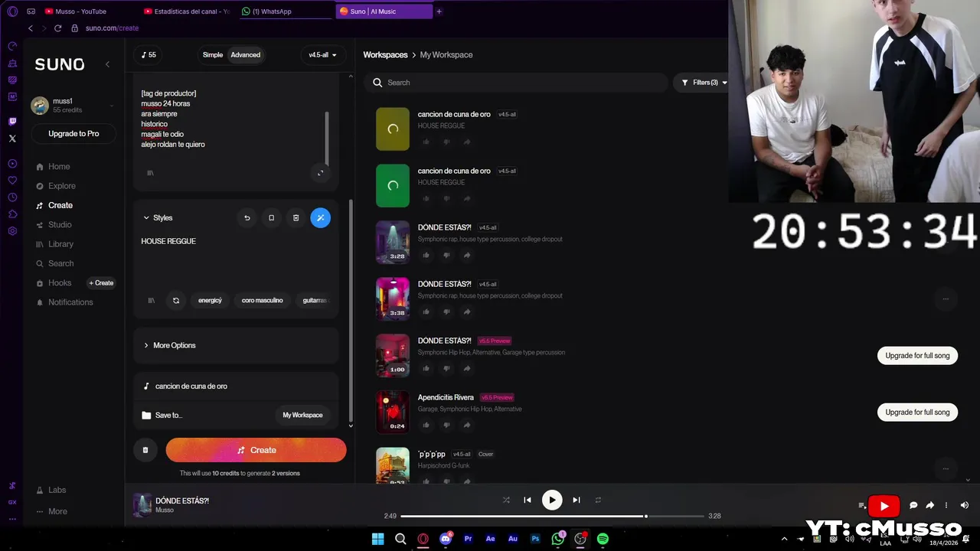Dislike the DÓNDE ESTÁS?! track lasting 3:28
980x551 pixels.
coord(446,255)
